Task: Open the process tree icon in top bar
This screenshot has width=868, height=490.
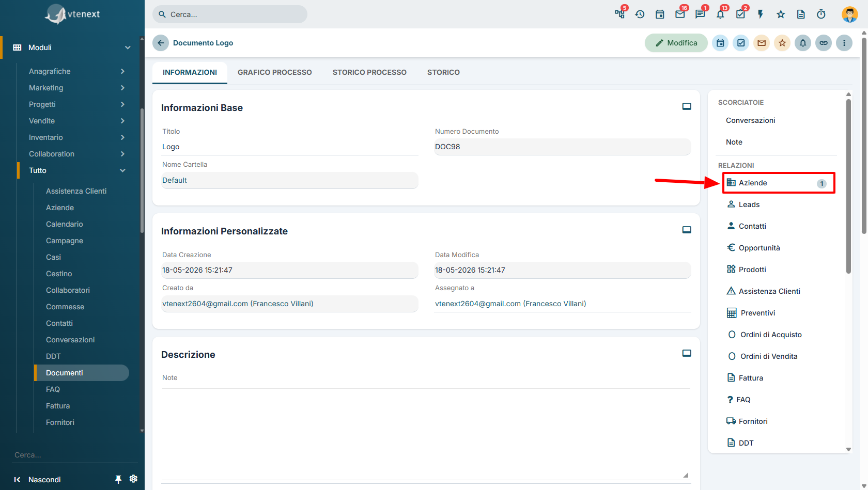Action: click(x=620, y=14)
